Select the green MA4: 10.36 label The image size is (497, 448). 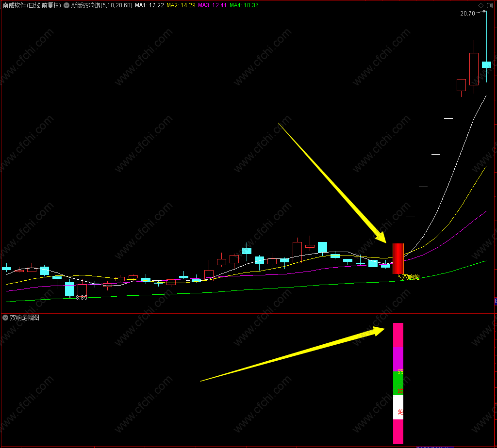244,5
